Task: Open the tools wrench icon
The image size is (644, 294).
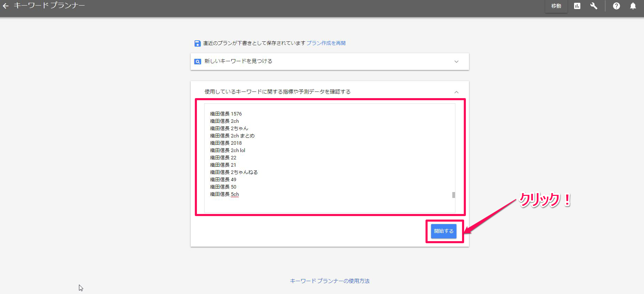Action: pos(594,6)
